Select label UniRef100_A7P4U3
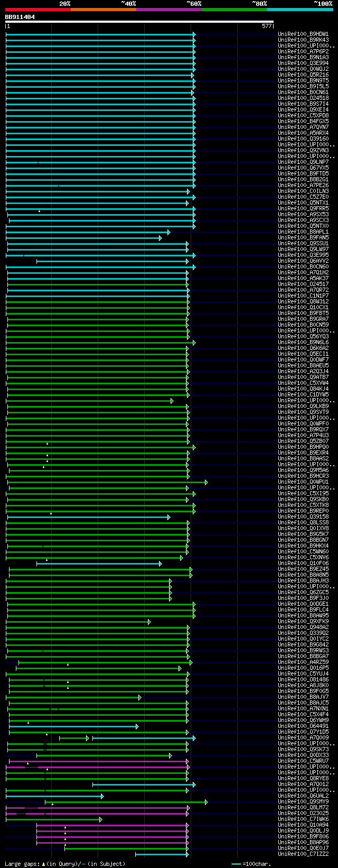The image size is (338, 868). click(303, 436)
